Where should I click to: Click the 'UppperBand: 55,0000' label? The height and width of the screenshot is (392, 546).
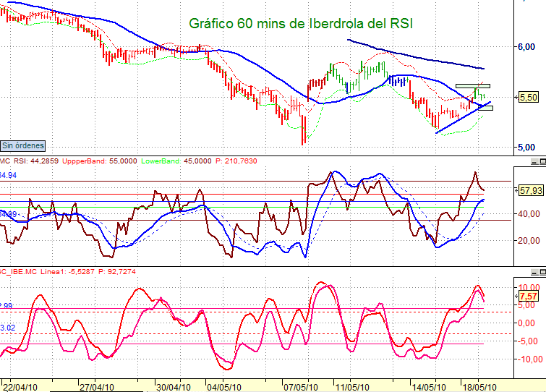pyautogui.click(x=100, y=161)
